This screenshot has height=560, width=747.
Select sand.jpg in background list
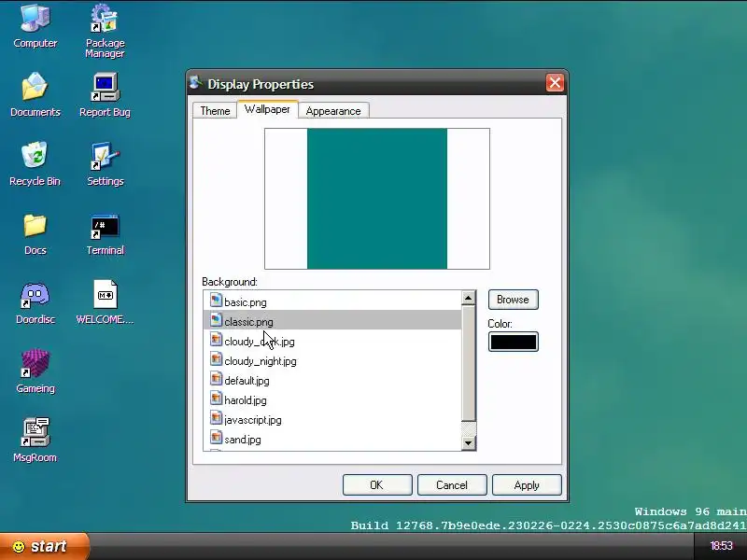(332, 439)
